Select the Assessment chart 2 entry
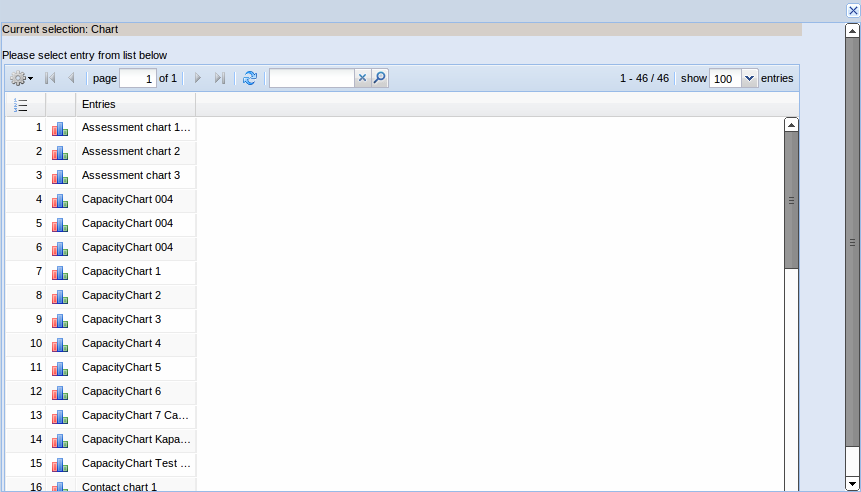The height and width of the screenshot is (492, 861). coord(130,152)
